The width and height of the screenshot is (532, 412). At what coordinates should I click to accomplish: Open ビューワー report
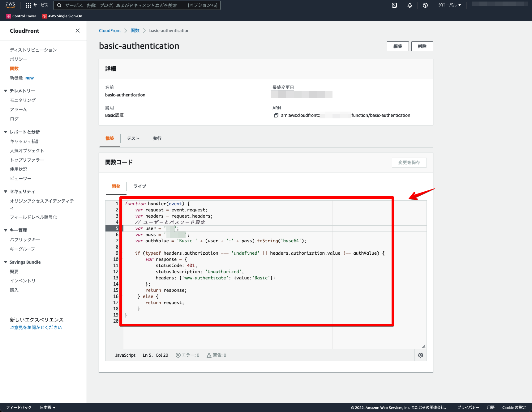pyautogui.click(x=21, y=178)
